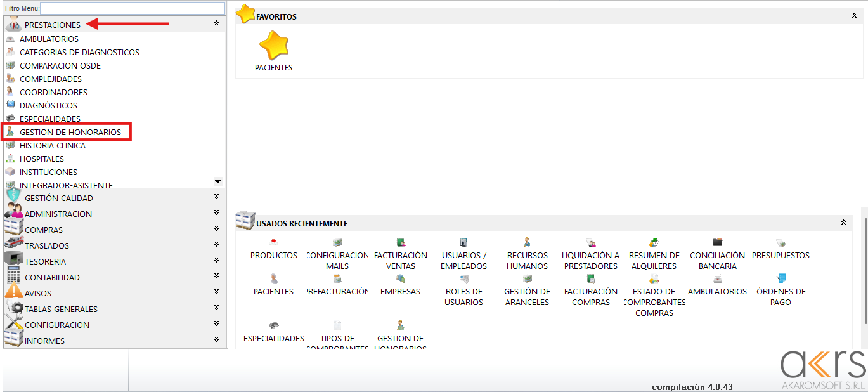Collapse the Prestaciones menu section
Image resolution: width=868 pixels, height=392 pixels.
216,23
